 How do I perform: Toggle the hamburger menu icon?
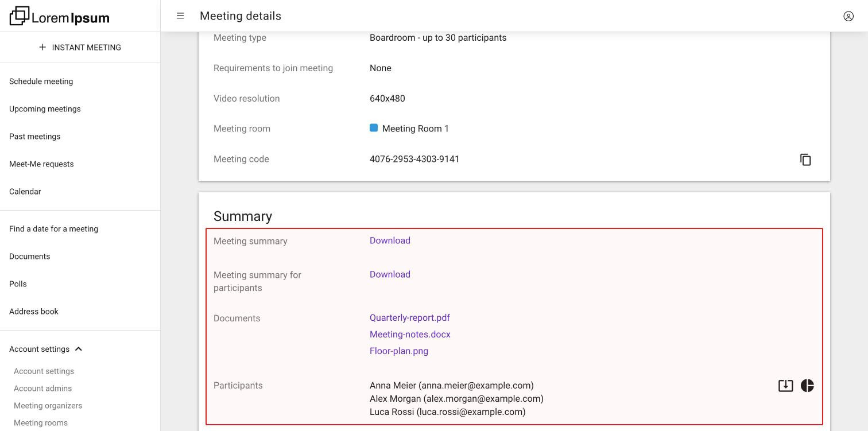[180, 16]
